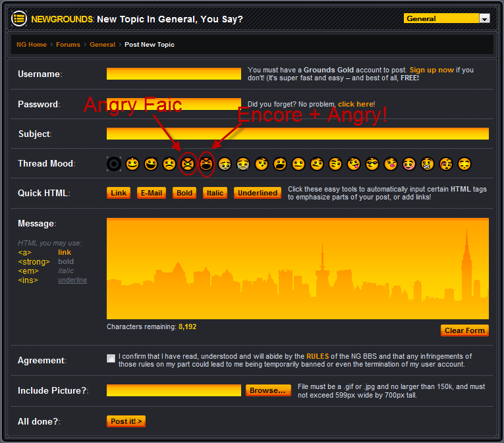The image size is (504, 443).
Task: Focus the Include Picture file path field
Action: 174,390
